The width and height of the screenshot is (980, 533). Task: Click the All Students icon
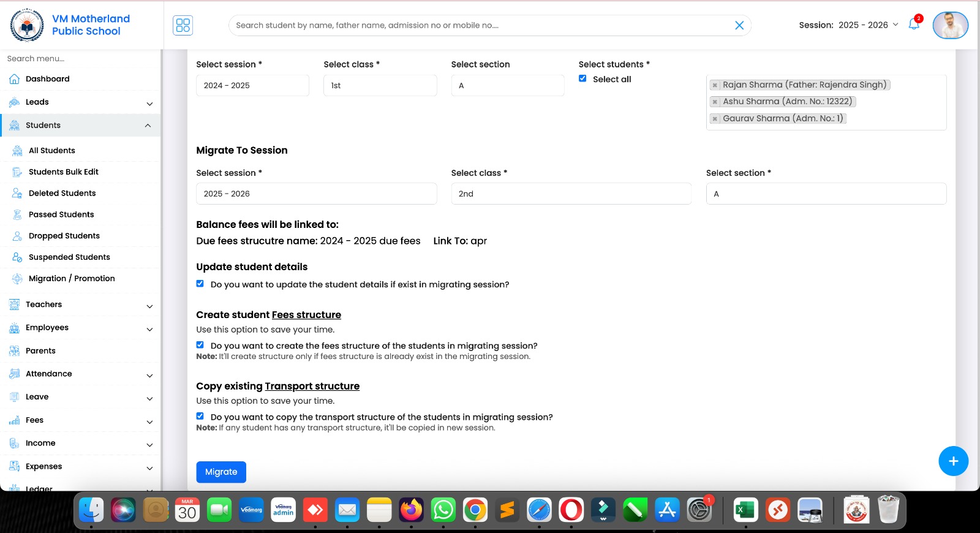click(x=17, y=151)
